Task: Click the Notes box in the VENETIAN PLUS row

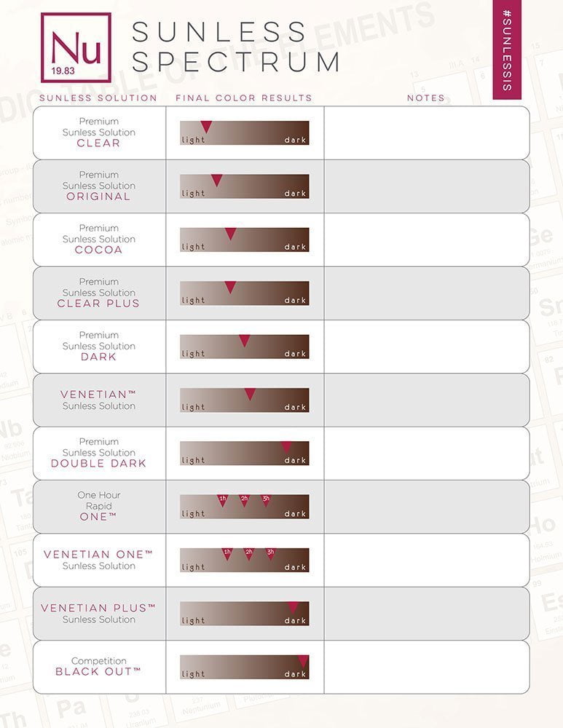Action: [x=426, y=614]
